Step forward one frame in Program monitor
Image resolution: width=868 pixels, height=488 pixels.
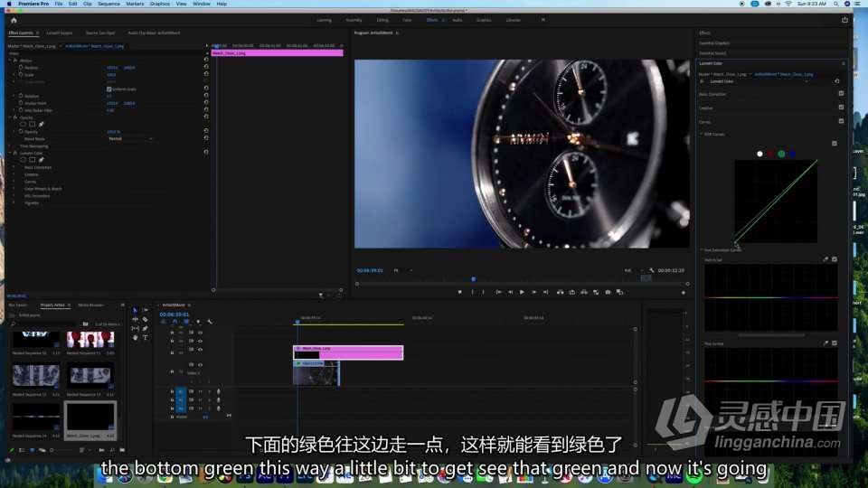coord(533,292)
